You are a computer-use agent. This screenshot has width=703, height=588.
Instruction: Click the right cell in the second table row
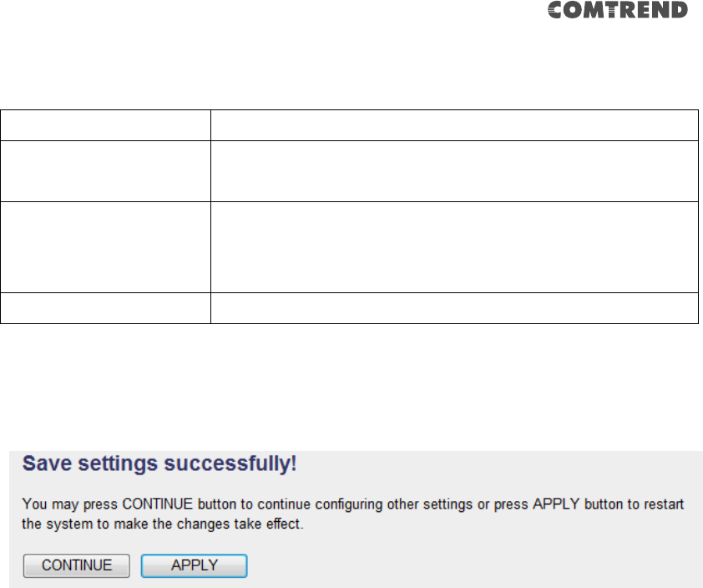[x=454, y=171]
